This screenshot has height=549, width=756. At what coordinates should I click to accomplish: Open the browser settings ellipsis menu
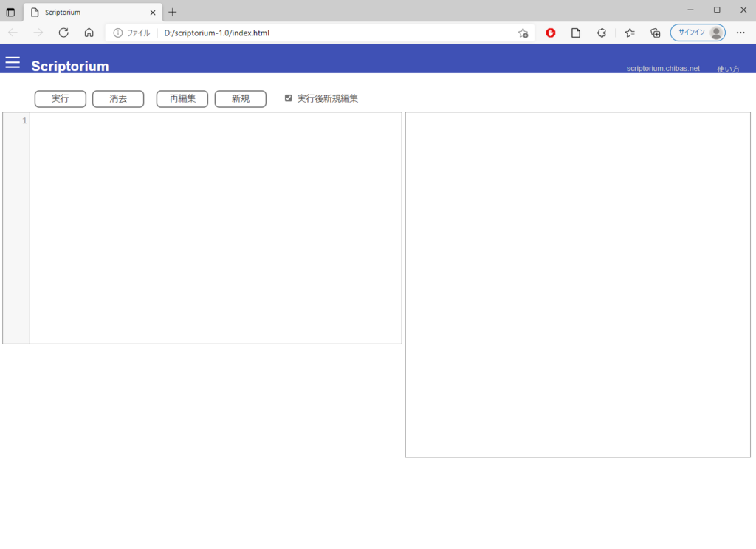click(740, 33)
